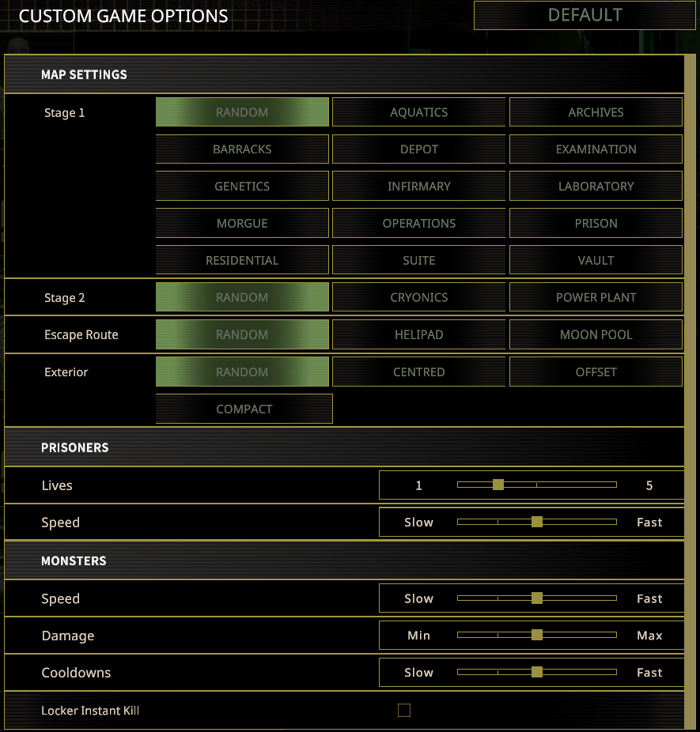Set Stage 2 to POWER PLANT

pos(596,298)
